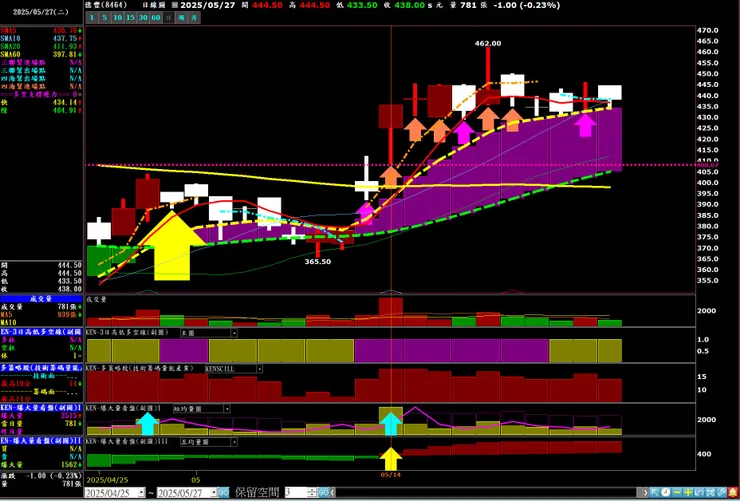Click the GO button next to end date

(223, 493)
